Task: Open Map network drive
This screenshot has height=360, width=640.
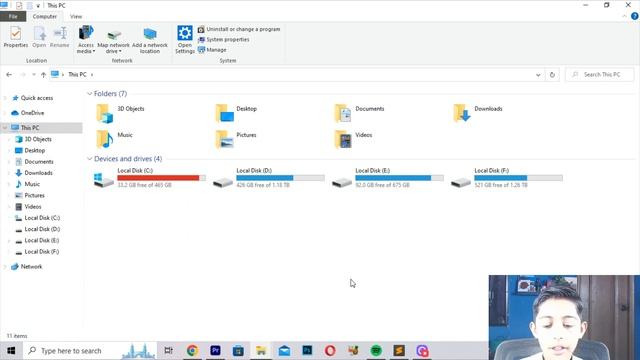Action: pos(113,41)
